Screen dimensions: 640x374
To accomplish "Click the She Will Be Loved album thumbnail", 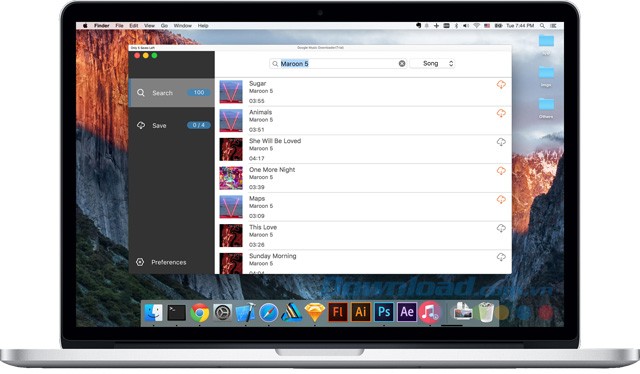I will point(231,149).
